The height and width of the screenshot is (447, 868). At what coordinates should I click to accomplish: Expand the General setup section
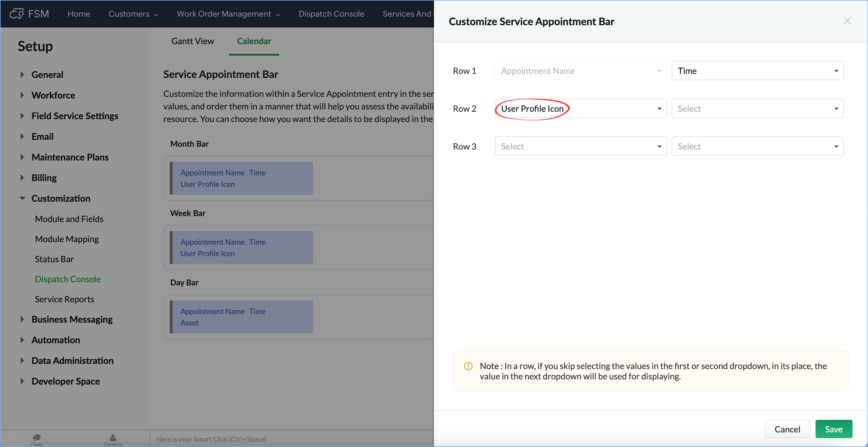click(22, 74)
